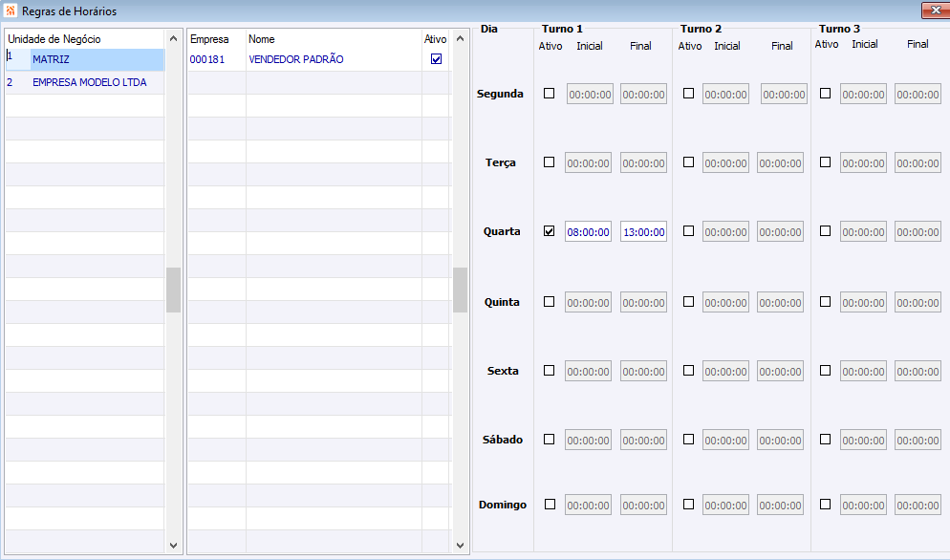
Task: Select EMPRESA MODELO LTDA row
Action: click(85, 82)
